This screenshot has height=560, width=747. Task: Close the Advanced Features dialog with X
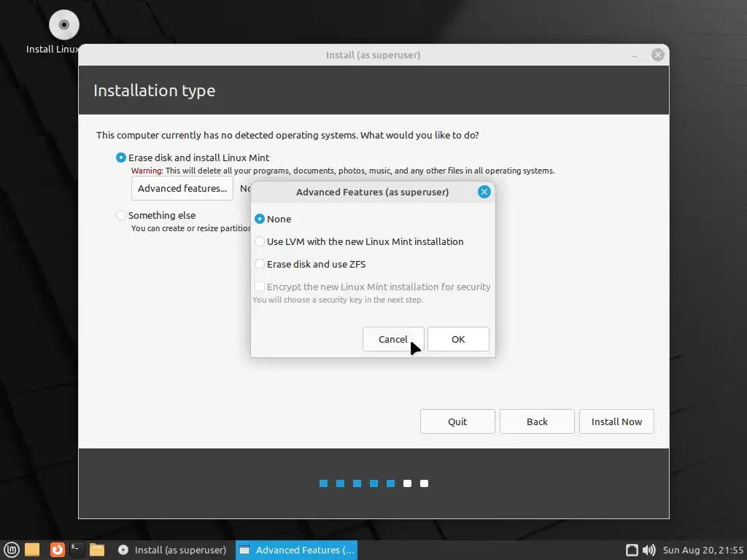[484, 192]
